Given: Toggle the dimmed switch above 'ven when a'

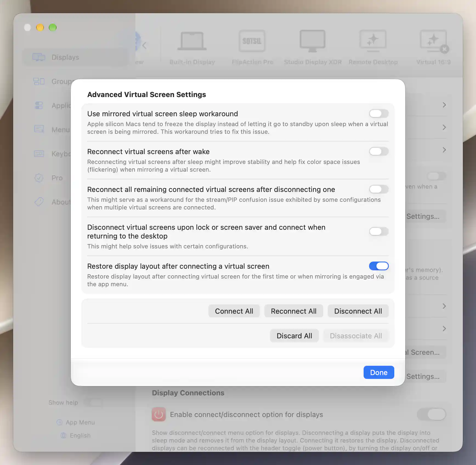Looking at the screenshot, I should (x=436, y=176).
